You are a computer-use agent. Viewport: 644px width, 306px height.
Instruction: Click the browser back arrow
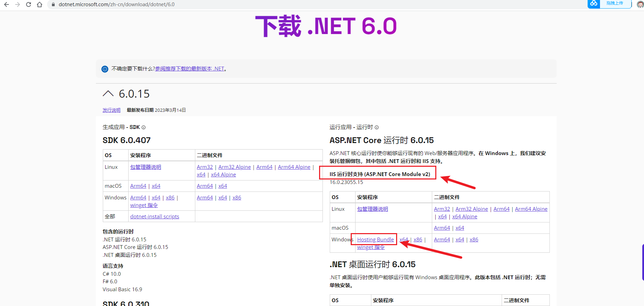pos(6,4)
